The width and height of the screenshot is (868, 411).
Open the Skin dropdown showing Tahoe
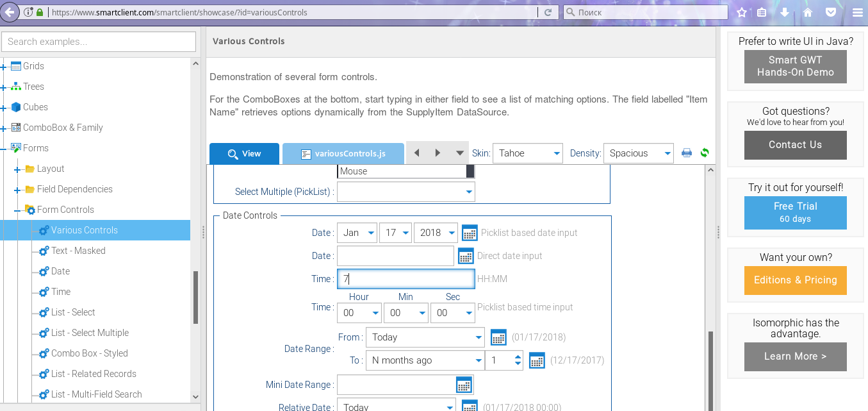(527, 153)
